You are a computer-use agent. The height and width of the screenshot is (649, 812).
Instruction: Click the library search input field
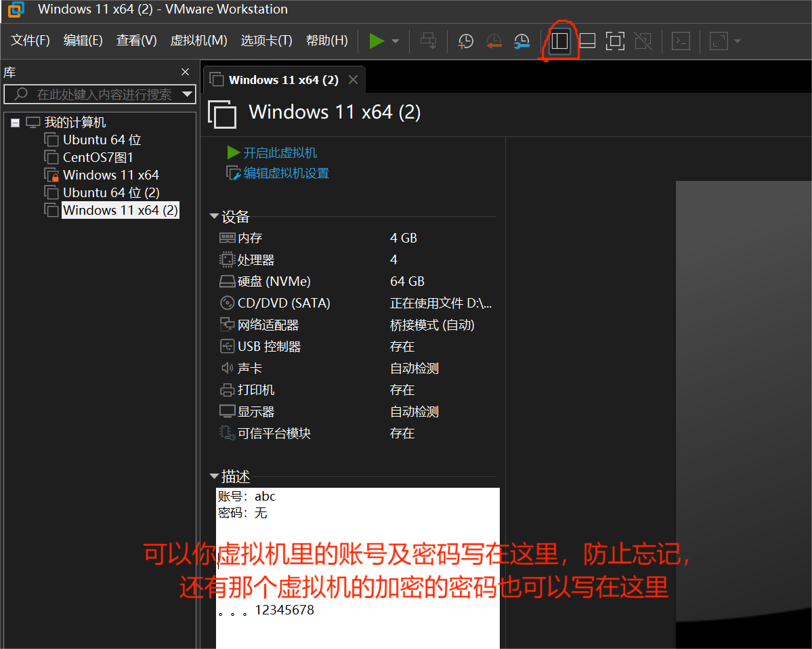pyautogui.click(x=100, y=94)
